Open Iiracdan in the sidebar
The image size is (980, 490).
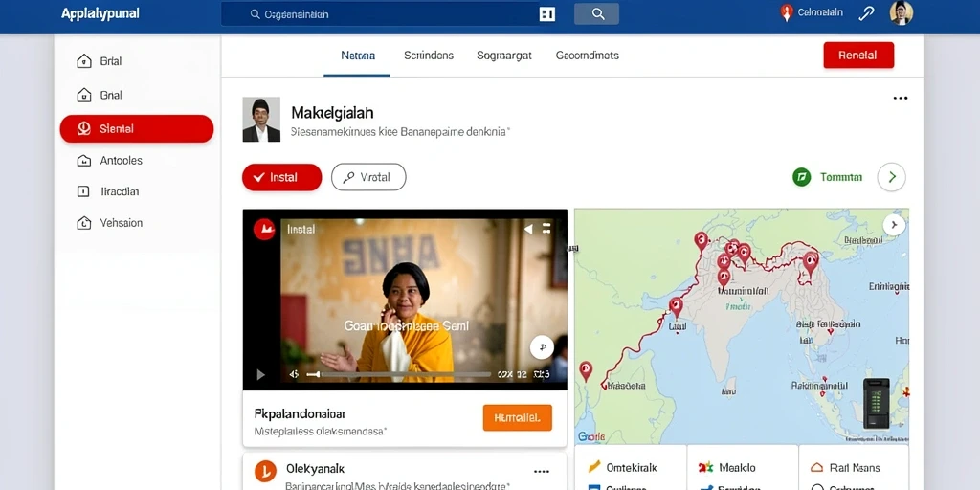[x=108, y=191]
